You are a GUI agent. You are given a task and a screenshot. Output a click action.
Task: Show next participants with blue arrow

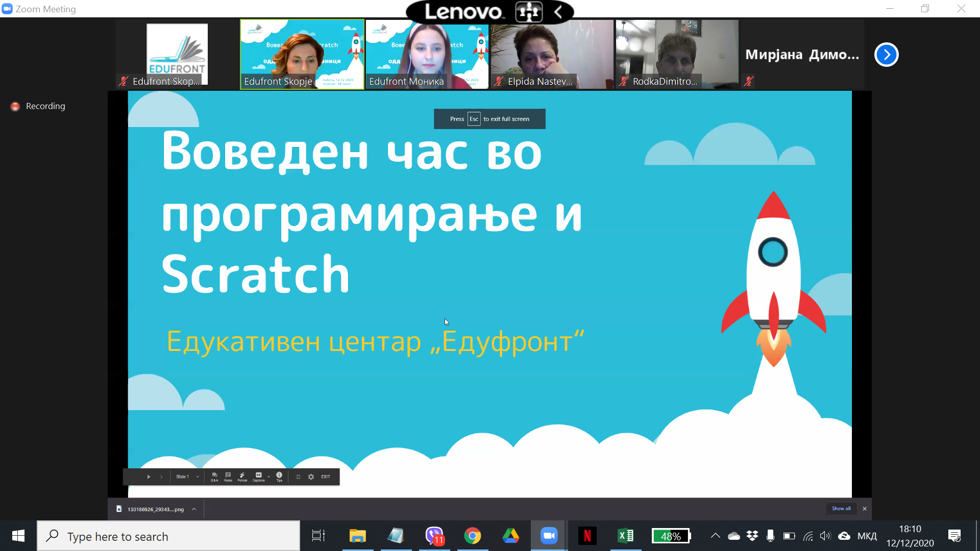click(x=886, y=55)
